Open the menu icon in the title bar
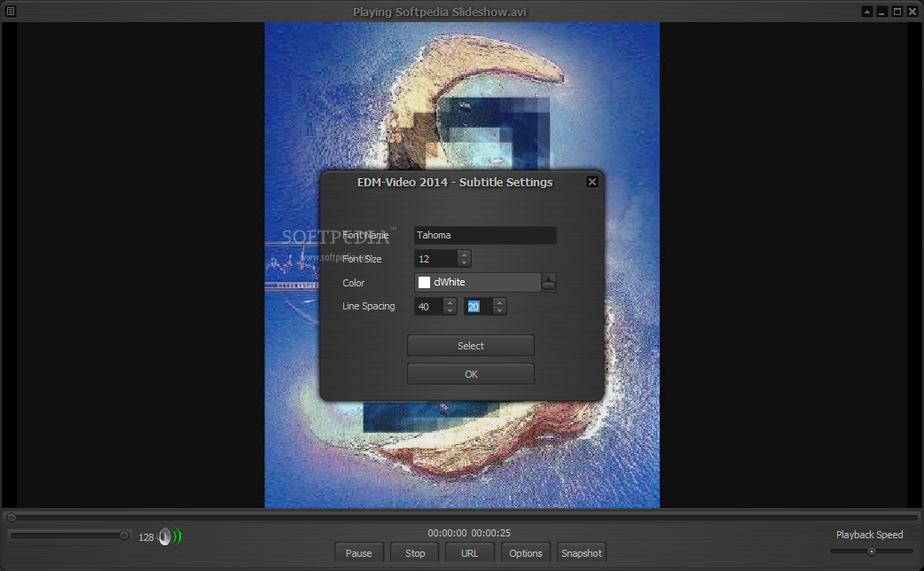 [11, 12]
